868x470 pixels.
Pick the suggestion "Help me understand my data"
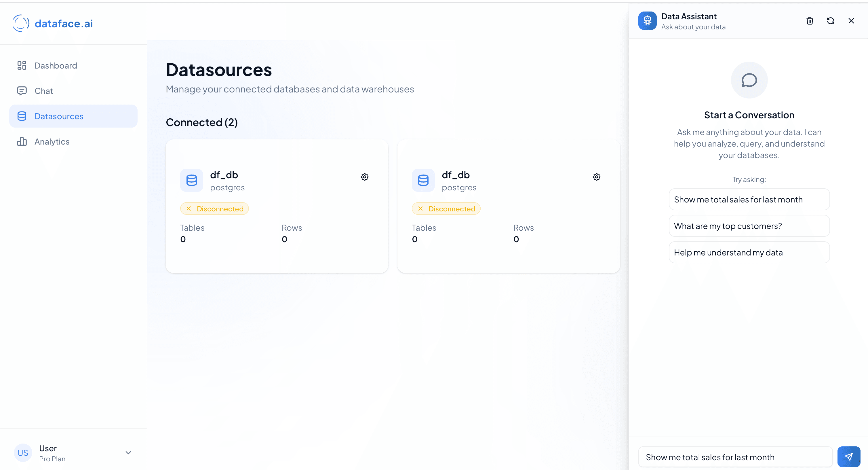click(749, 253)
